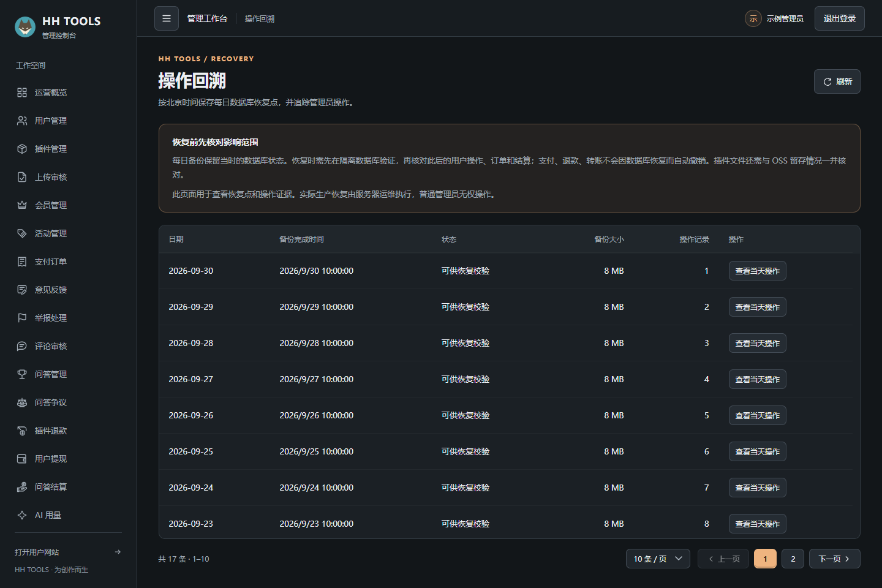This screenshot has width=882, height=588.
Task: Select current page 1 button
Action: point(765,559)
